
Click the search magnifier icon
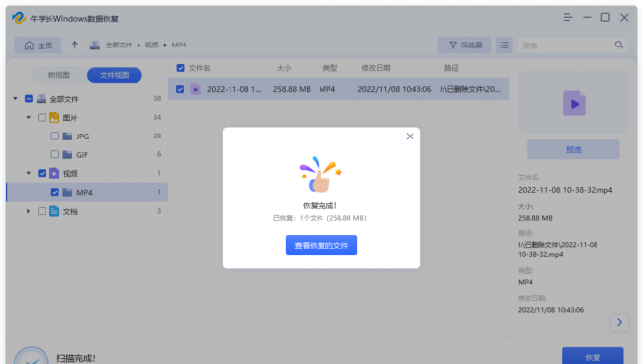tap(619, 45)
